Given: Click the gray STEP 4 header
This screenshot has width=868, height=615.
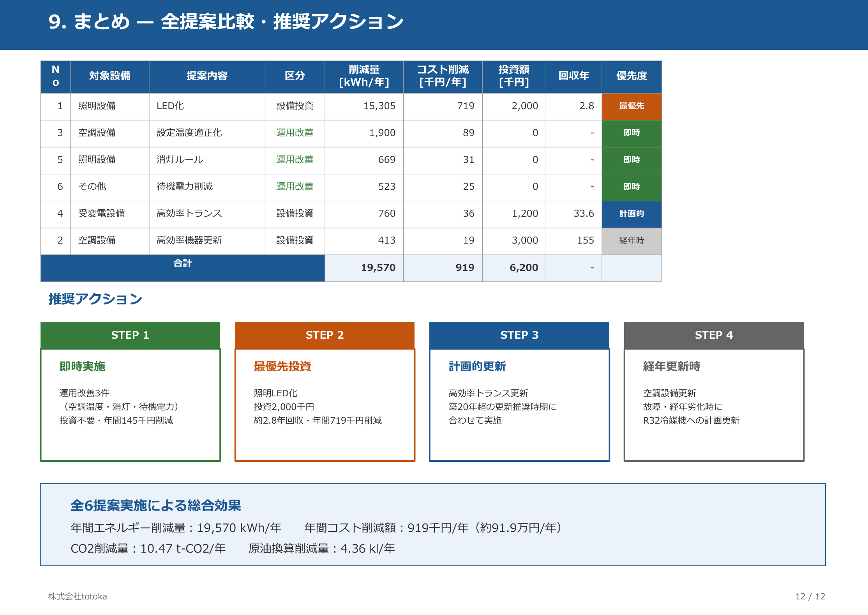Looking at the screenshot, I should tap(714, 335).
